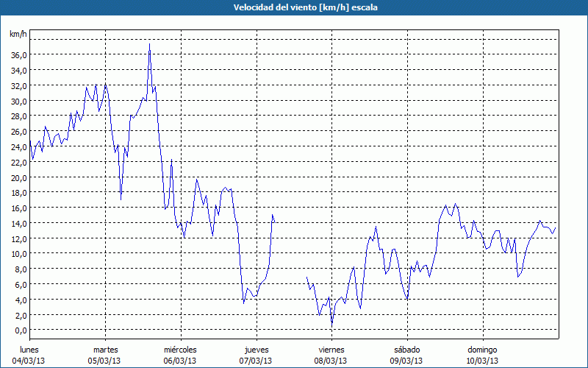
Task: Click the km/h unit label
Action: pyautogui.click(x=18, y=35)
